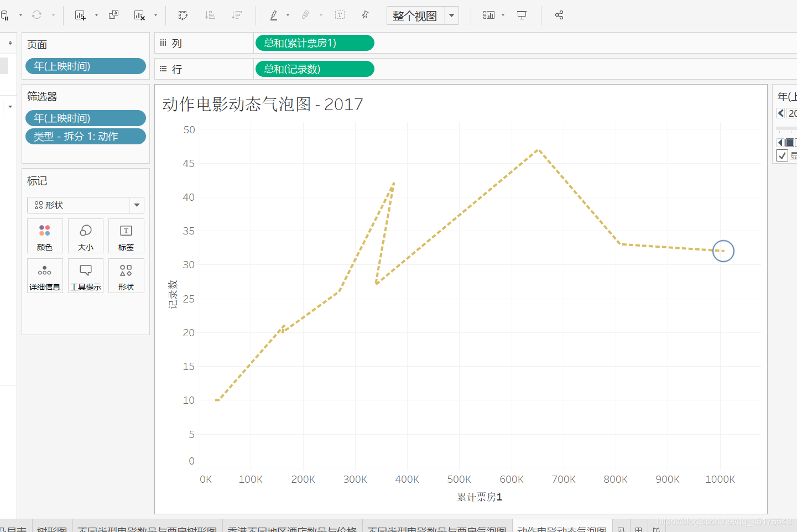The width and height of the screenshot is (797, 532).
Task: Expand the pause updates dropdown arrow
Action: [20, 15]
